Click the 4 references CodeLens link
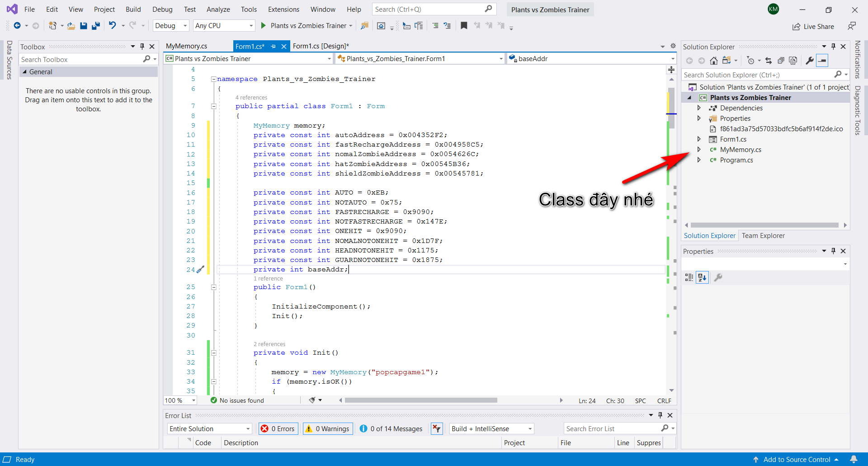The width and height of the screenshot is (868, 466). tap(251, 98)
